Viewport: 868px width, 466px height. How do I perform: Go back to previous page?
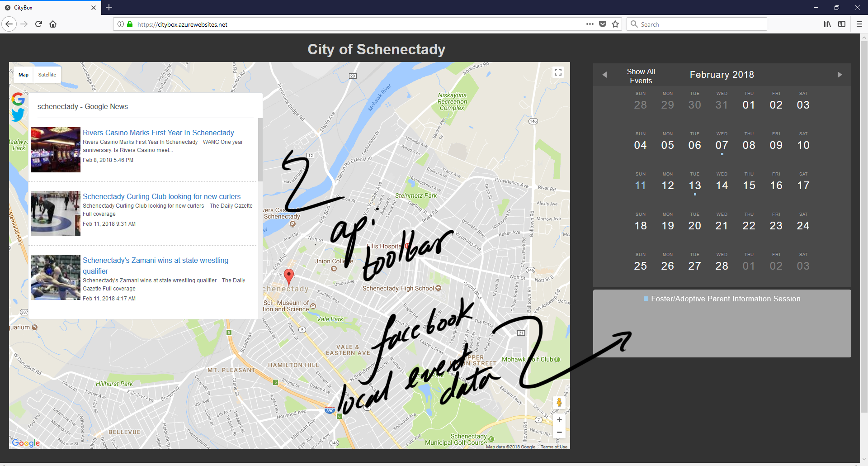click(x=9, y=24)
